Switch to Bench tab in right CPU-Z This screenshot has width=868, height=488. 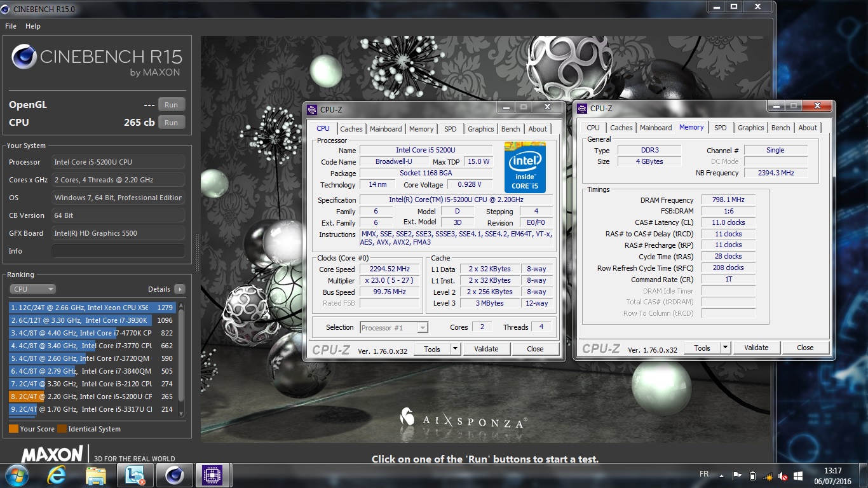(x=781, y=128)
